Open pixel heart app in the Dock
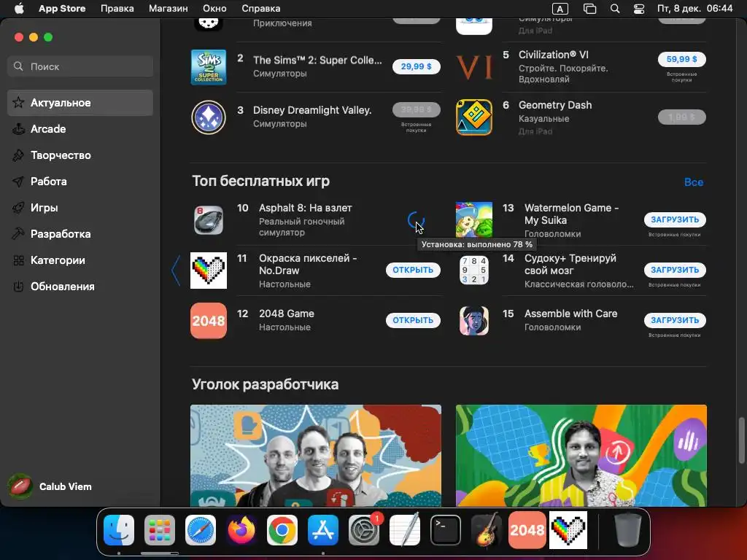Viewport: 747px width, 560px height. [x=568, y=530]
